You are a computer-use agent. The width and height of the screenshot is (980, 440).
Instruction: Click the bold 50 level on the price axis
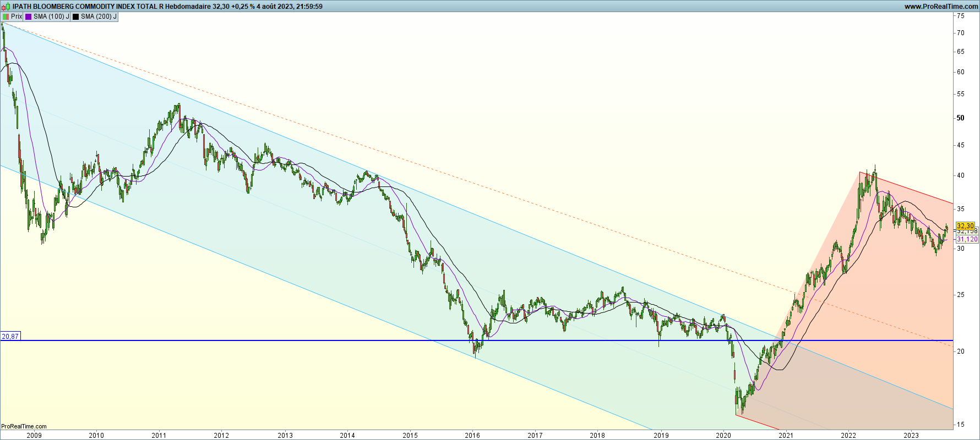[961, 118]
